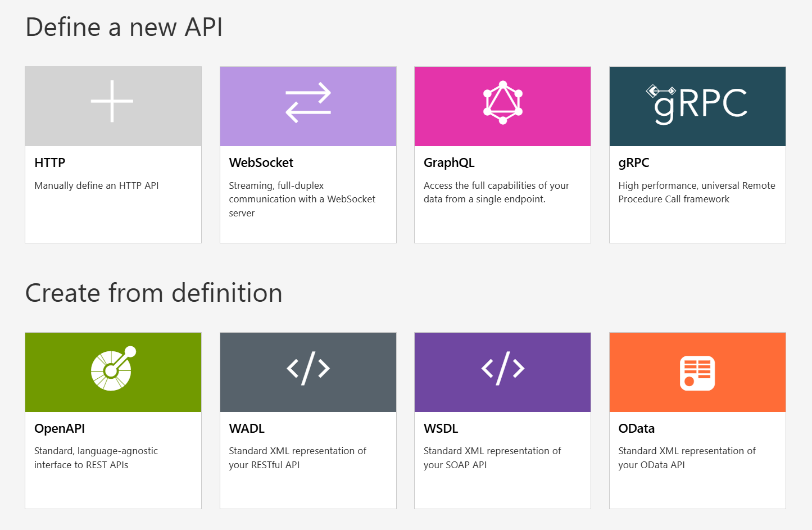Viewport: 812px width, 530px height.
Task: Choose the gRPC logo banner
Action: point(697,104)
